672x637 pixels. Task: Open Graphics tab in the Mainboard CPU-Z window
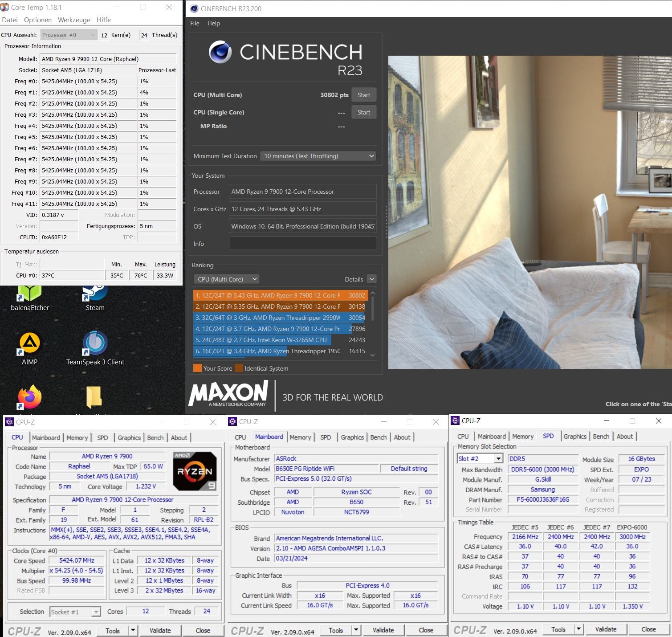pyautogui.click(x=352, y=437)
